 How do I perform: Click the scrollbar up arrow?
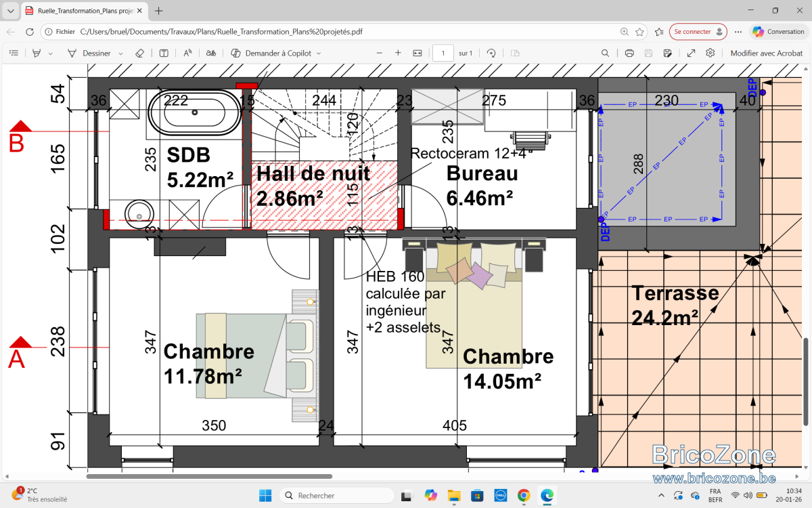[x=806, y=68]
